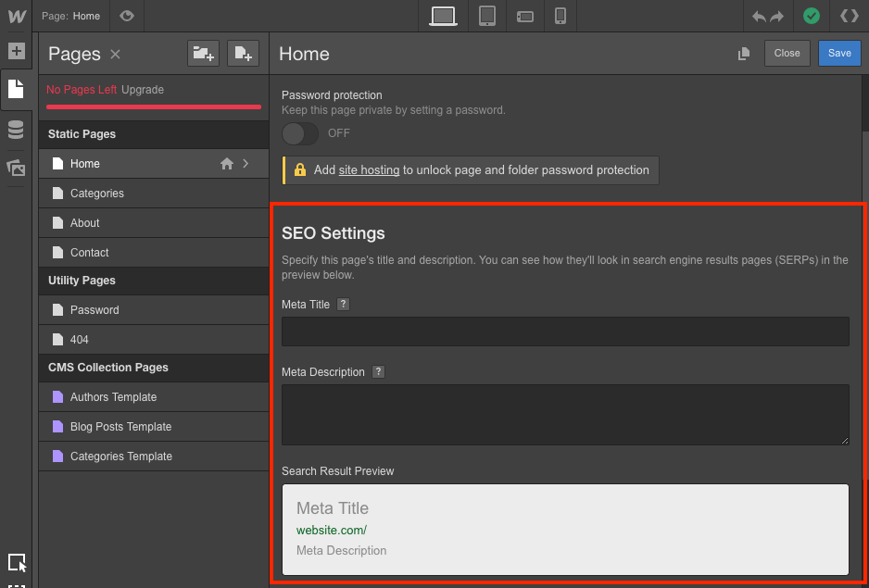Click the Webflow logo icon
The image size is (869, 588).
[x=17, y=16]
